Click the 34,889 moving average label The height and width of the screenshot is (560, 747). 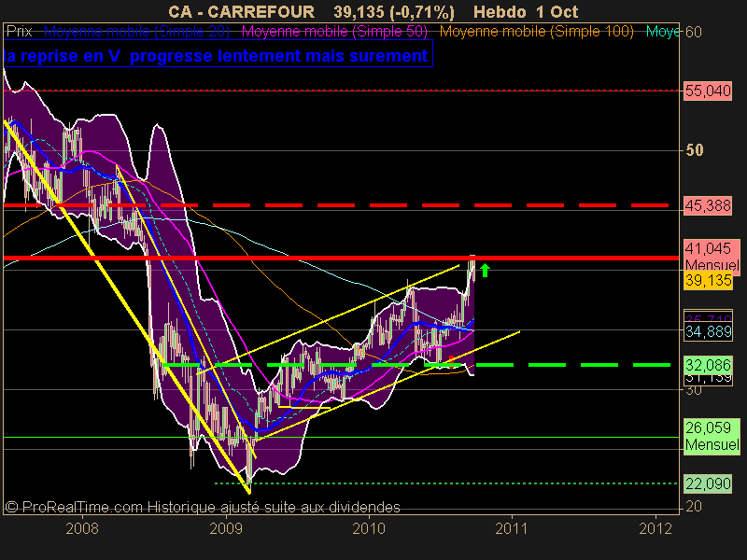[x=708, y=331]
